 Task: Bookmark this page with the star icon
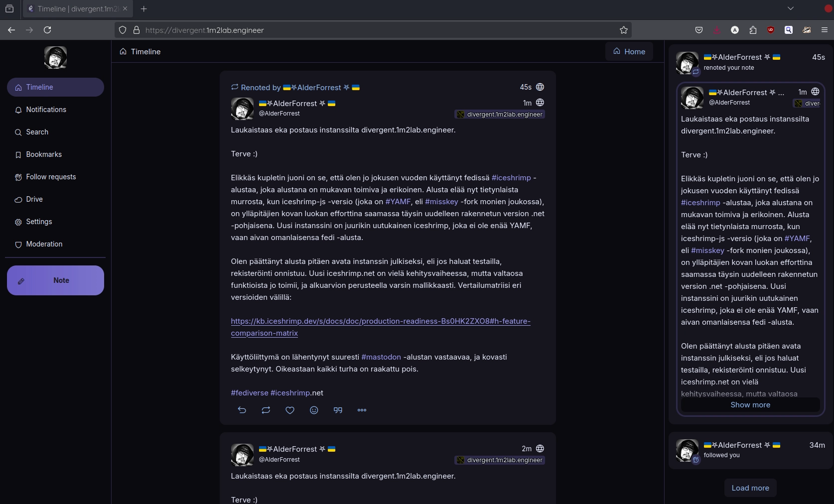pos(623,30)
